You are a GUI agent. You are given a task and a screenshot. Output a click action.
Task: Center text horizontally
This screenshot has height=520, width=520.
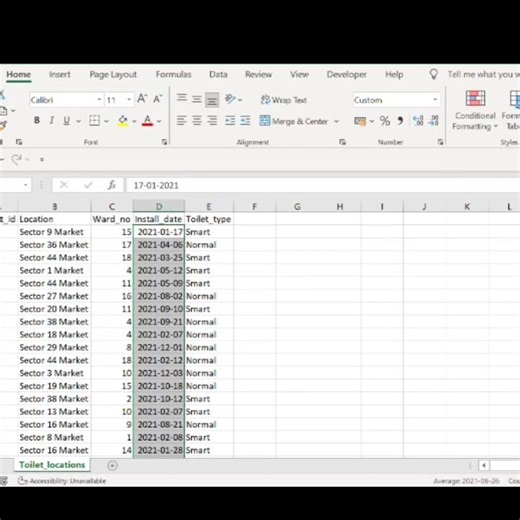[x=197, y=120]
